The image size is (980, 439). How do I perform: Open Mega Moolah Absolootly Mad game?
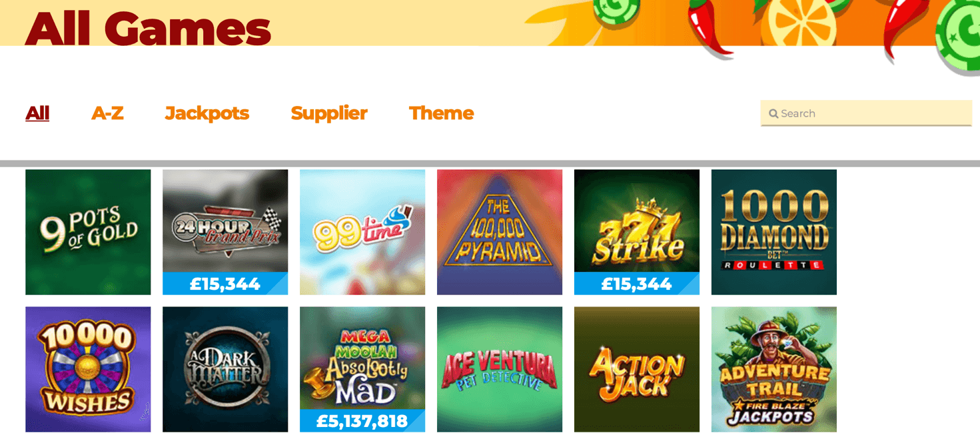click(x=362, y=369)
